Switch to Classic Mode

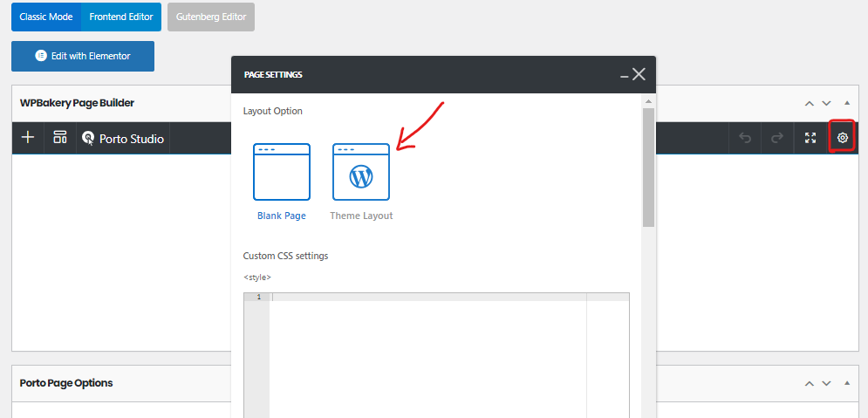(46, 17)
